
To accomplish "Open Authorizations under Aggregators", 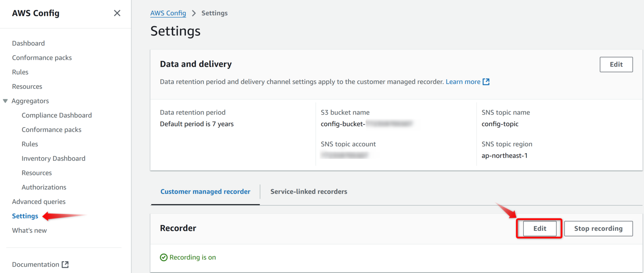I will [x=44, y=187].
